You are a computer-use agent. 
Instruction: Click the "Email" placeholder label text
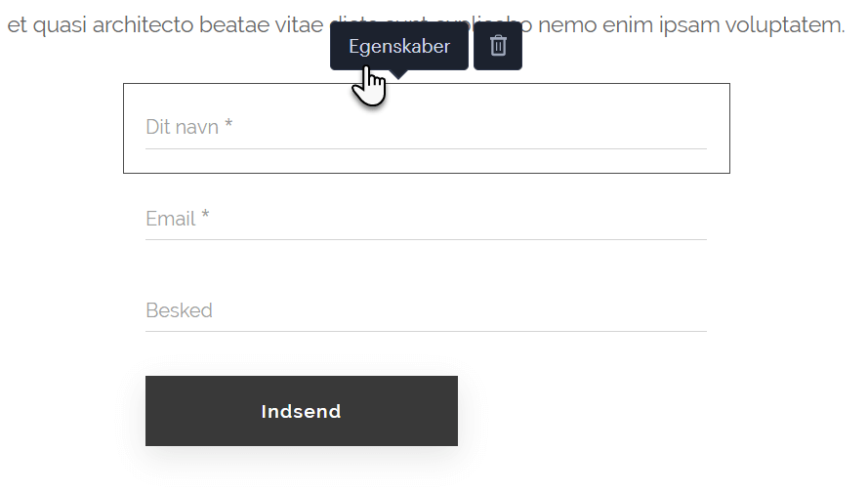click(171, 219)
